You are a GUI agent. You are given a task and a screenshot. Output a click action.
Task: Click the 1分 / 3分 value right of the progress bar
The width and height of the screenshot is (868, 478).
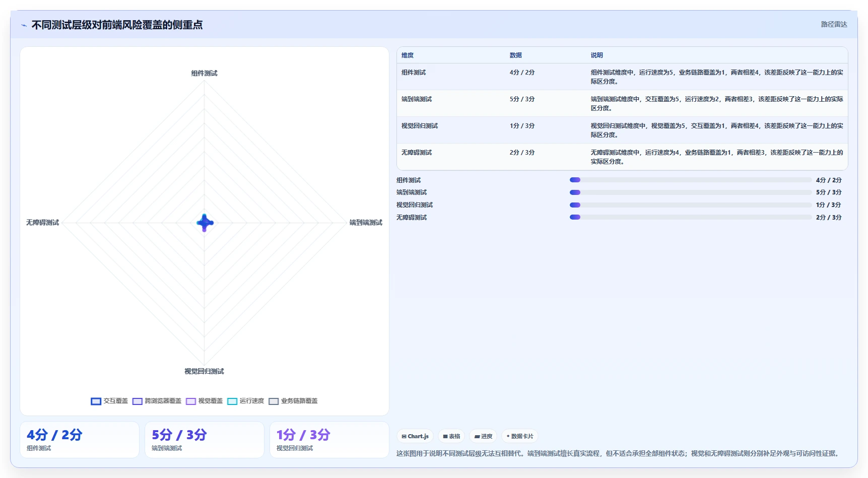pyautogui.click(x=829, y=205)
